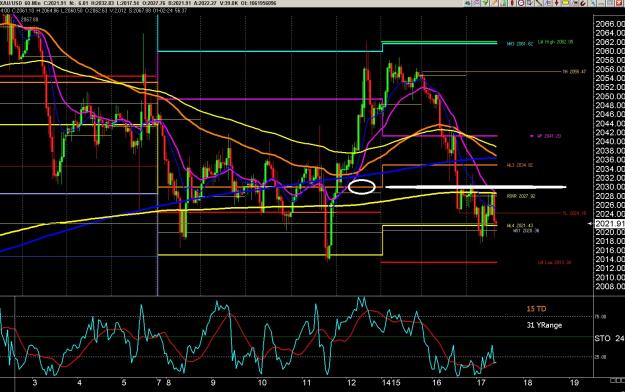This screenshot has height=392, width=625.
Task: Click the green arrow toolbar icon
Action: tap(485, 3)
